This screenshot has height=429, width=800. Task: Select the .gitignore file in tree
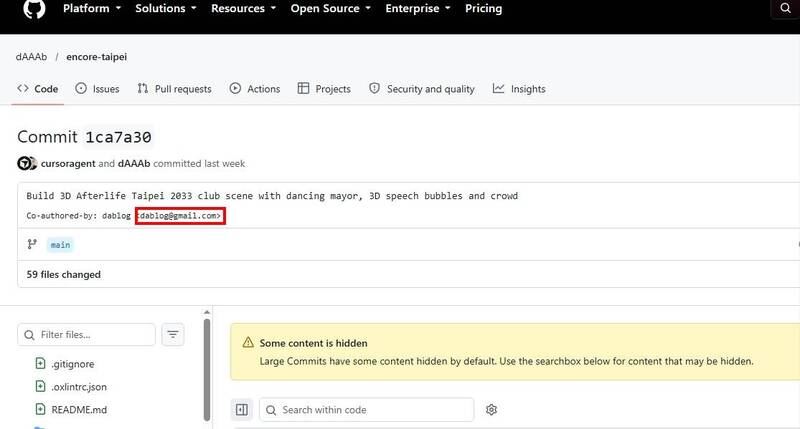[72, 364]
